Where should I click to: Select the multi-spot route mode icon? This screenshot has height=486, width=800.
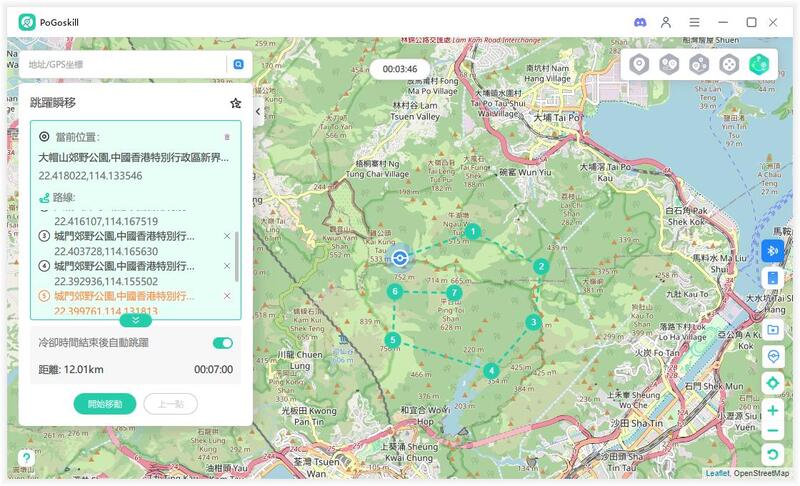699,64
